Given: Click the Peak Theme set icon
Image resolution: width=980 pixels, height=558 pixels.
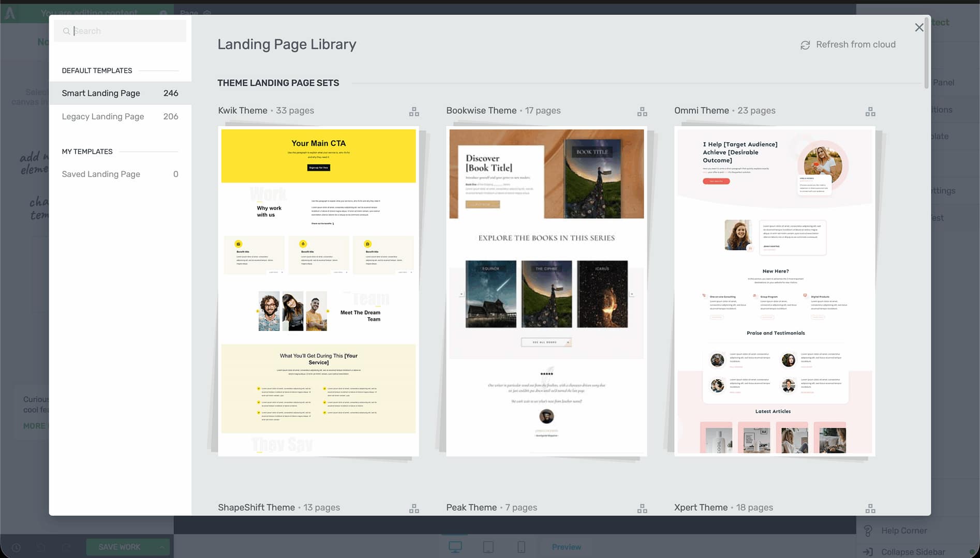Looking at the screenshot, I should pyautogui.click(x=642, y=509).
